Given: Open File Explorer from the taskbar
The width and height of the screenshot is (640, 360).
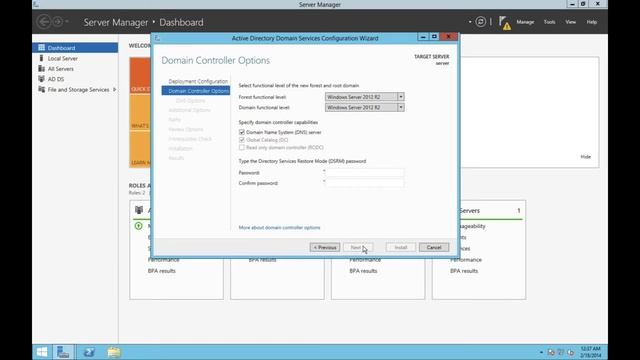Looking at the screenshot, I should (114, 352).
